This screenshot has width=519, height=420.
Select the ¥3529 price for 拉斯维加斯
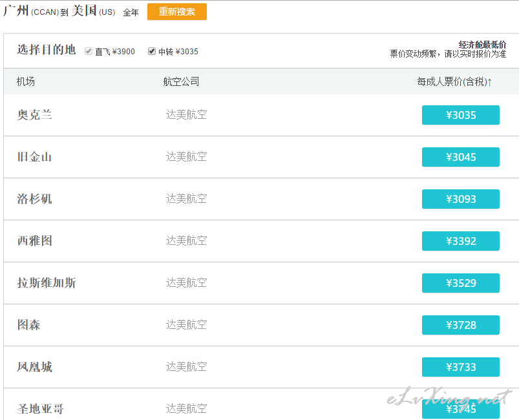[460, 283]
